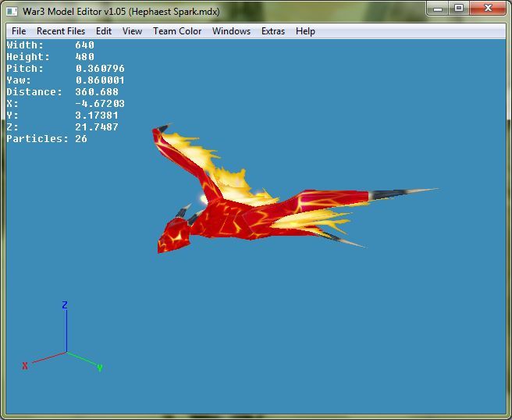Viewport: 512px width, 420px height.
Task: Click the Pitch value 0.360796
Action: [x=100, y=69]
